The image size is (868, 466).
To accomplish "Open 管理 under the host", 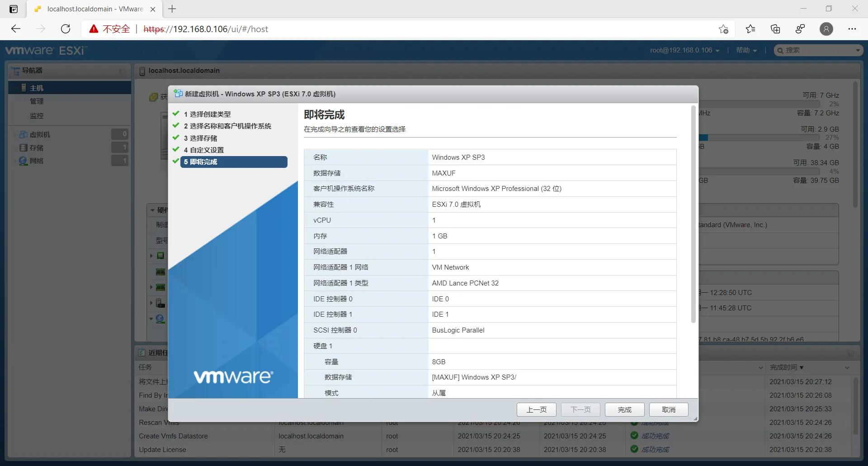I will (x=37, y=101).
